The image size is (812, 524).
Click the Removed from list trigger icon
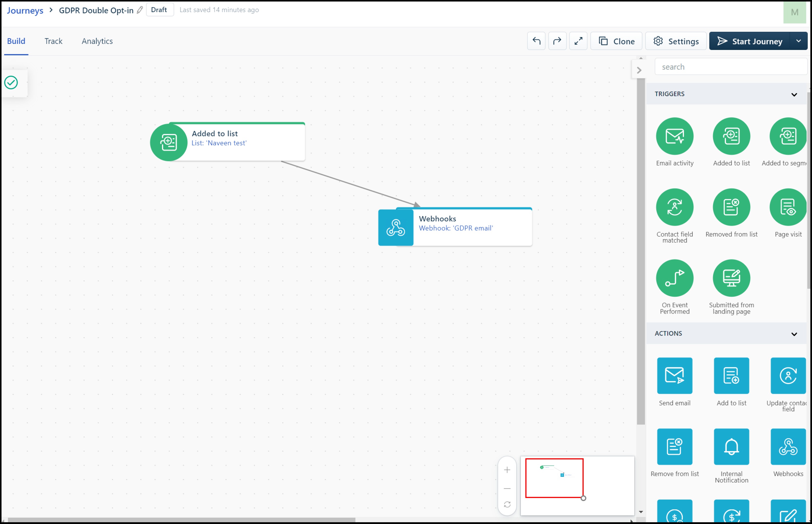731,207
